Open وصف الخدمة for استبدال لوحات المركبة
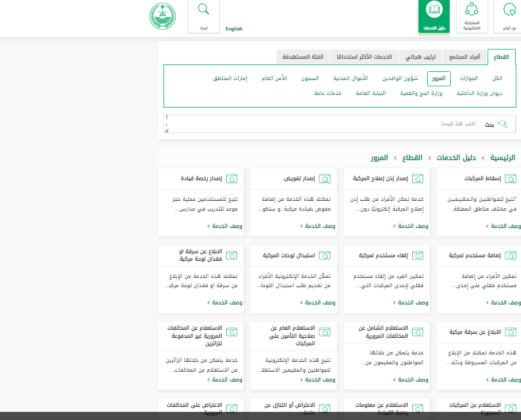This screenshot has height=420, width=521. click(x=318, y=303)
